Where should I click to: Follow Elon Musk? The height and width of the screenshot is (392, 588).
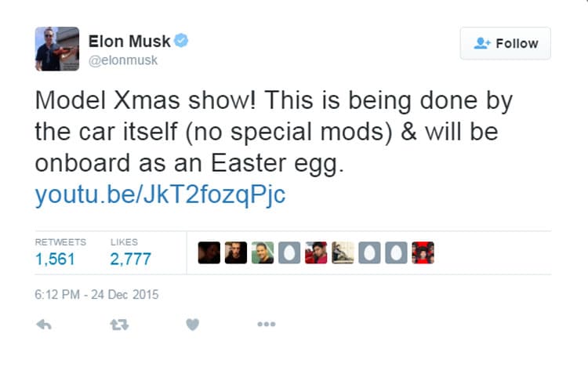click(506, 44)
